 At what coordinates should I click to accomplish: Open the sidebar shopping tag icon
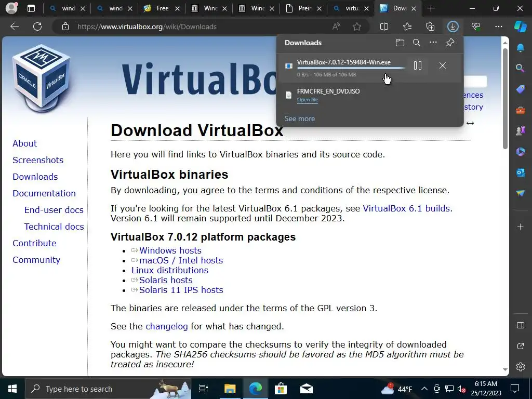521,89
